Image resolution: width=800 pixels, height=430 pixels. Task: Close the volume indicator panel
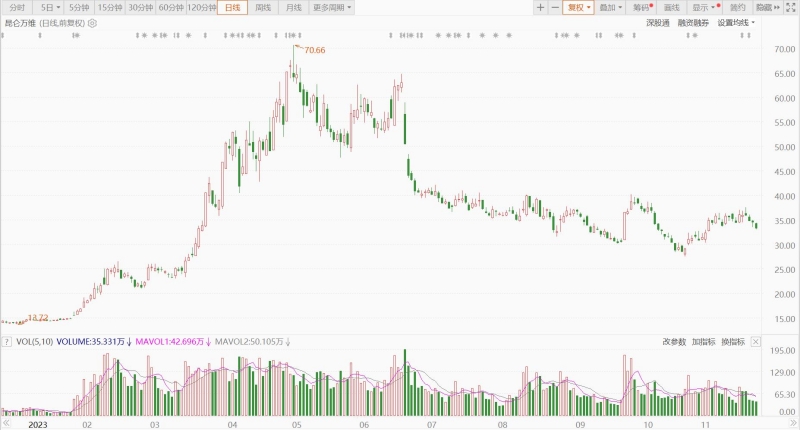tap(756, 342)
